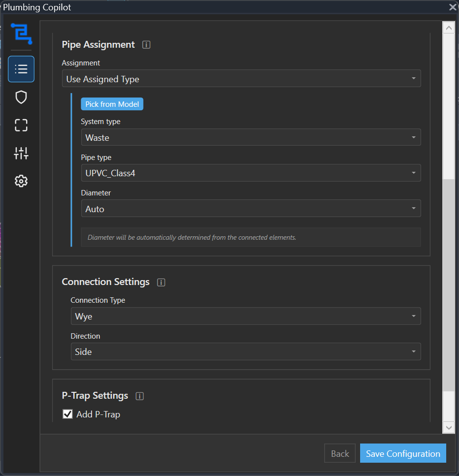Open the Direction dropdown set to Side

point(245,351)
